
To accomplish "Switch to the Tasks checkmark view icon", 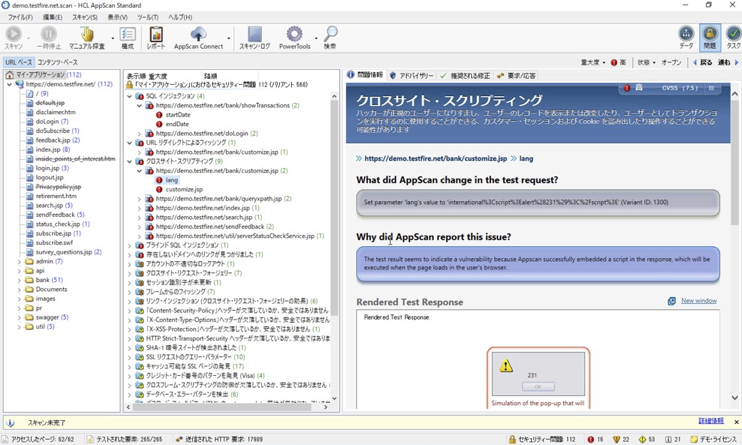I will [x=733, y=34].
